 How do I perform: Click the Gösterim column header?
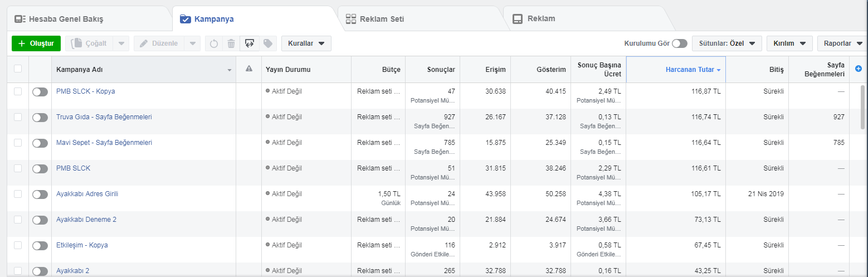pyautogui.click(x=540, y=70)
